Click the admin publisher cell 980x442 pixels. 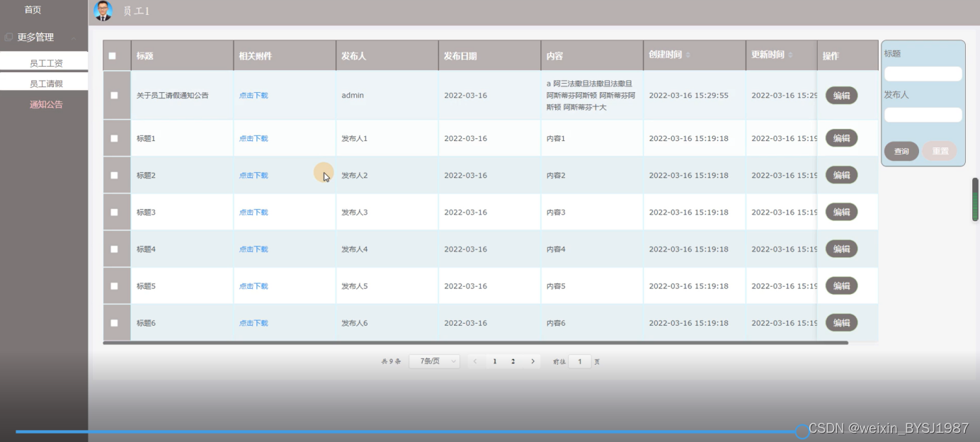tap(387, 96)
